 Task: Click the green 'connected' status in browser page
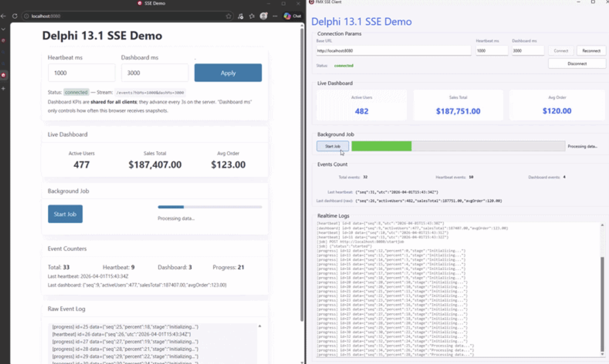[76, 92]
